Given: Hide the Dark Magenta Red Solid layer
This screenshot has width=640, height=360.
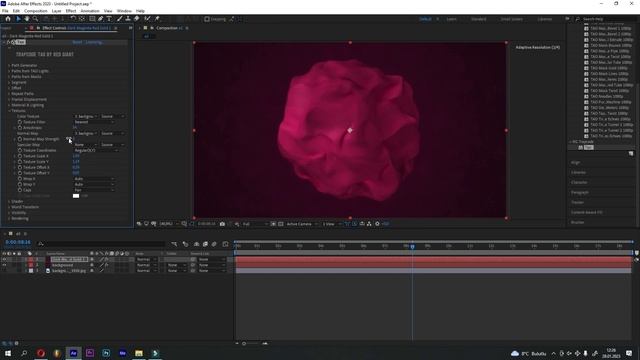Looking at the screenshot, I should click(x=4, y=260).
